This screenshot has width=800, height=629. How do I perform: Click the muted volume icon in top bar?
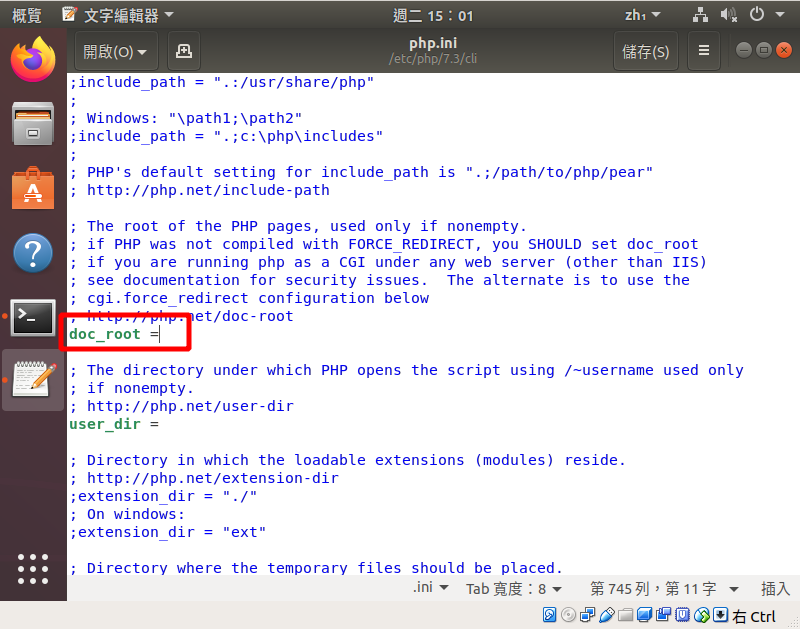729,15
